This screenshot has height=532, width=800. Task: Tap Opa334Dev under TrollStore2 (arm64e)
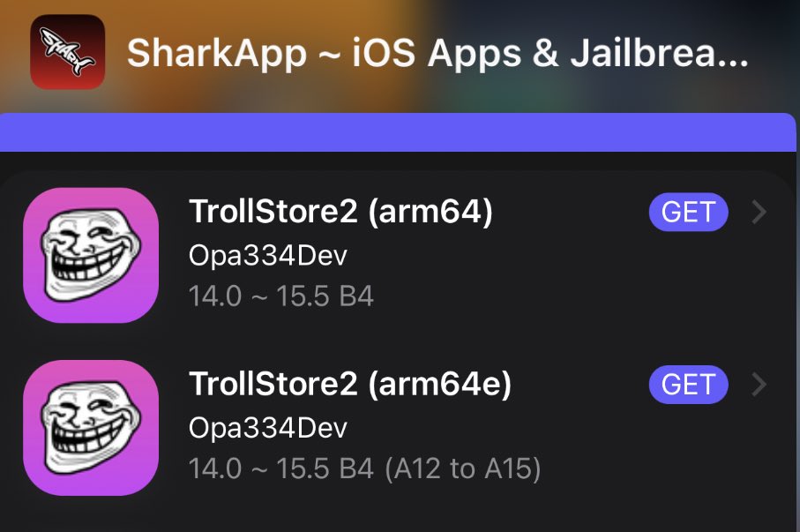268,428
